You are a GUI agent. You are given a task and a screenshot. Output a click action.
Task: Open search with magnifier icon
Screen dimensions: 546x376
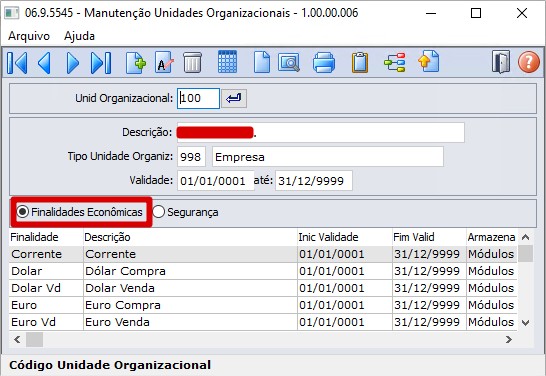pos(289,63)
